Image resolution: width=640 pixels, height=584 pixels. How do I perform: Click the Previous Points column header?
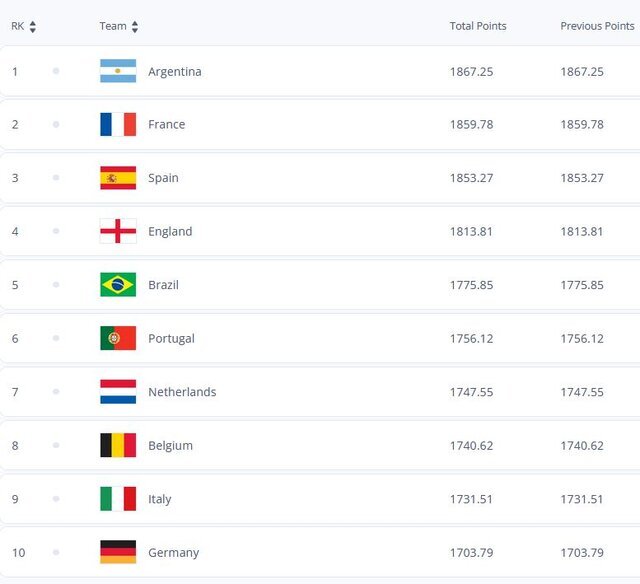pyautogui.click(x=597, y=26)
